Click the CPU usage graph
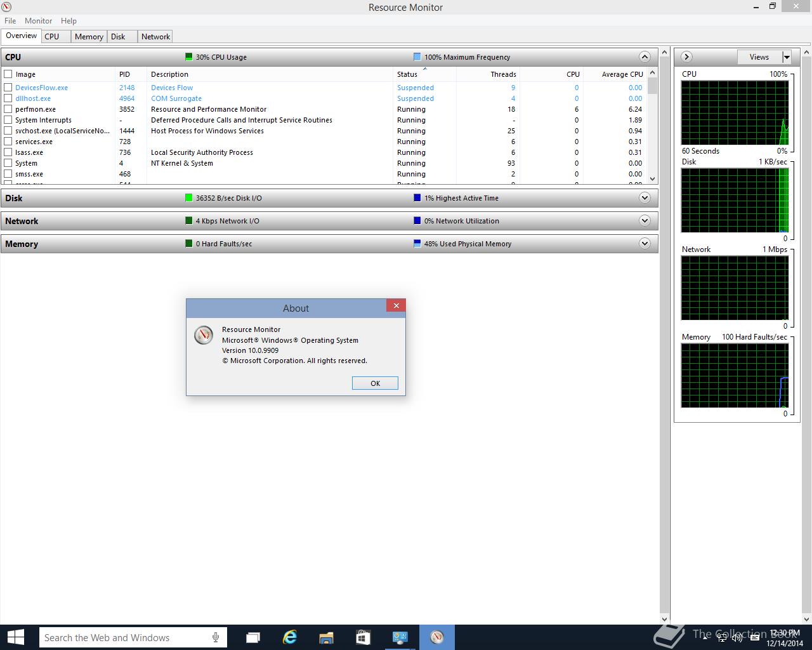 pyautogui.click(x=735, y=113)
